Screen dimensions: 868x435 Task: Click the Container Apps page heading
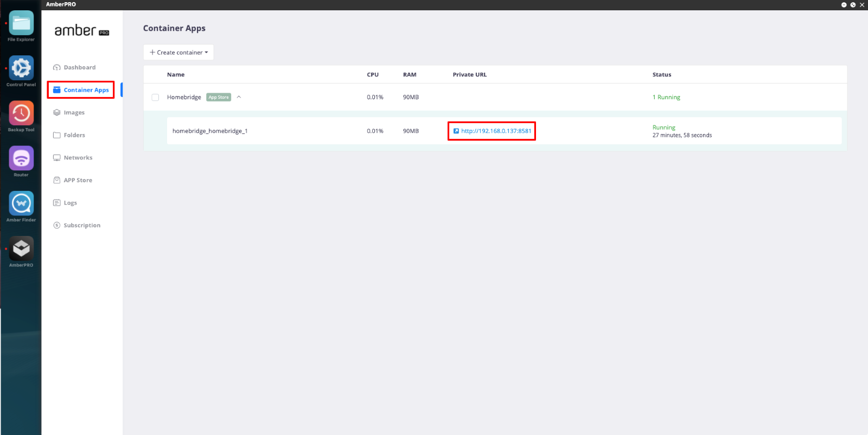[174, 28]
